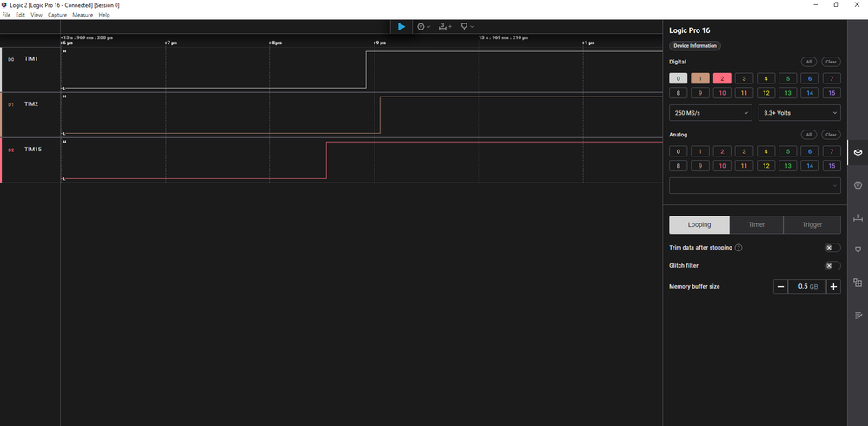This screenshot has height=426, width=868.
Task: Click the memory buffer size 0.5 GB field
Action: [807, 286]
